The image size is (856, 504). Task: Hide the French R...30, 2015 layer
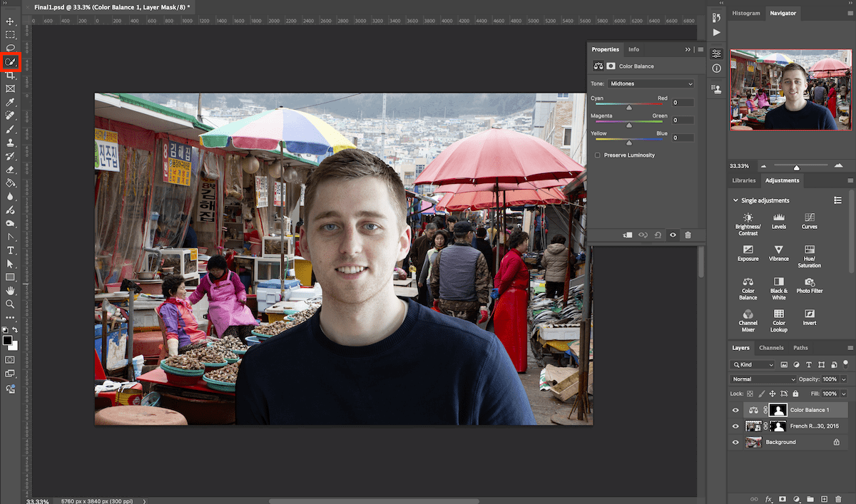pyautogui.click(x=735, y=426)
